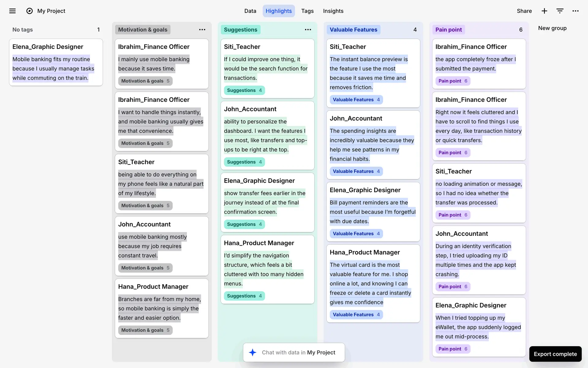Click the Export complete notification

click(x=555, y=354)
